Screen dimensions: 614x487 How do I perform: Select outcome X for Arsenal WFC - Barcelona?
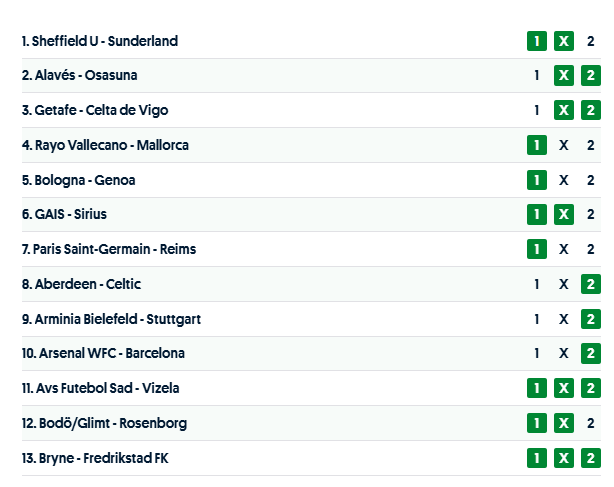pyautogui.click(x=564, y=353)
